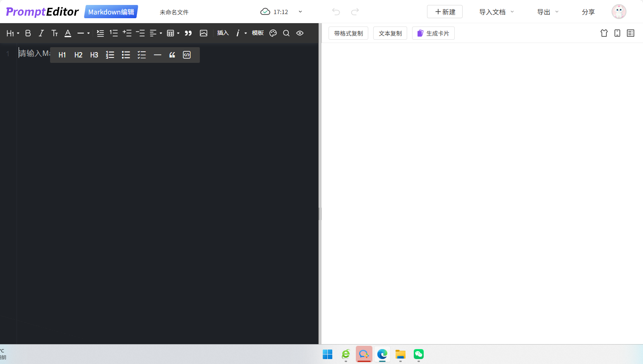643x364 pixels.
Task: Open the table insert dropdown
Action: tap(173, 33)
